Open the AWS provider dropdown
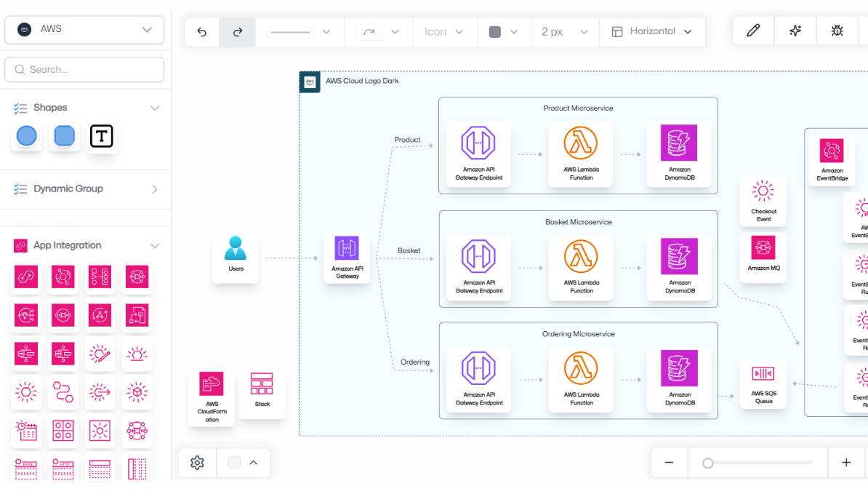 (x=84, y=30)
